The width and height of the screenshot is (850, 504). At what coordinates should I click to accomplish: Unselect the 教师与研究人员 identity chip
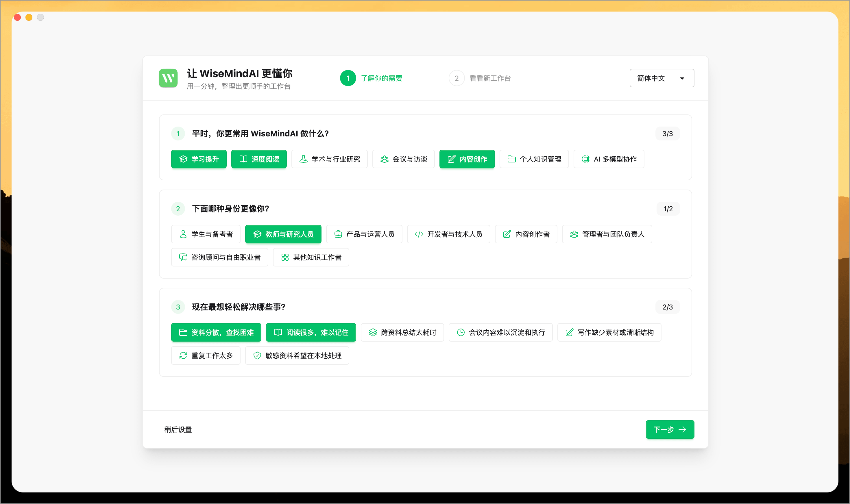point(283,234)
